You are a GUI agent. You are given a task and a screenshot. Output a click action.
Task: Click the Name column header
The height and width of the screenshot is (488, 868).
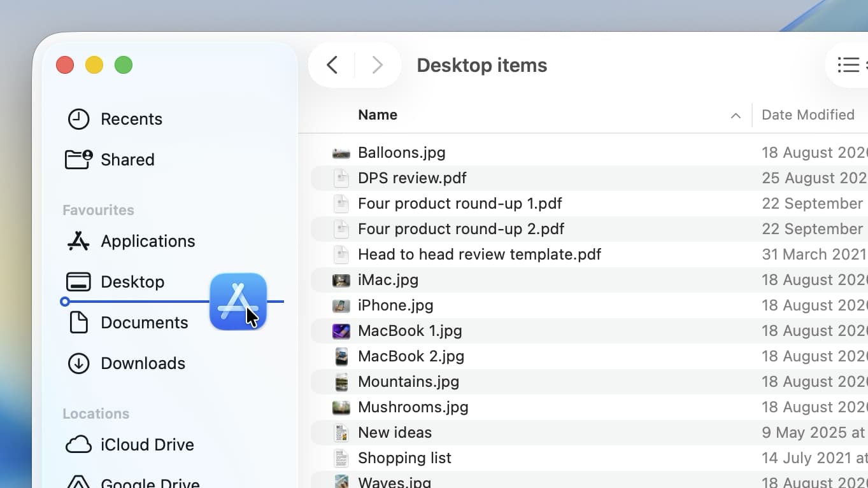point(377,115)
